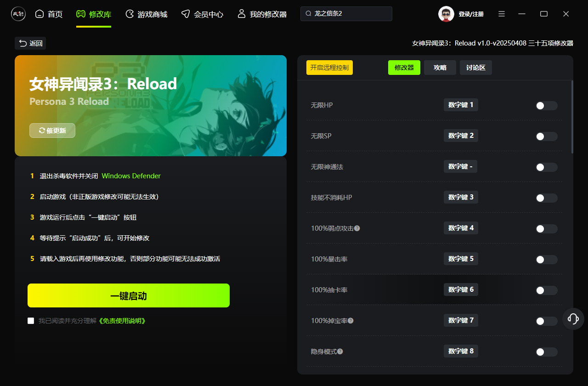Click the Persona 3 Reload banner image
588x386 pixels.
coord(151,106)
